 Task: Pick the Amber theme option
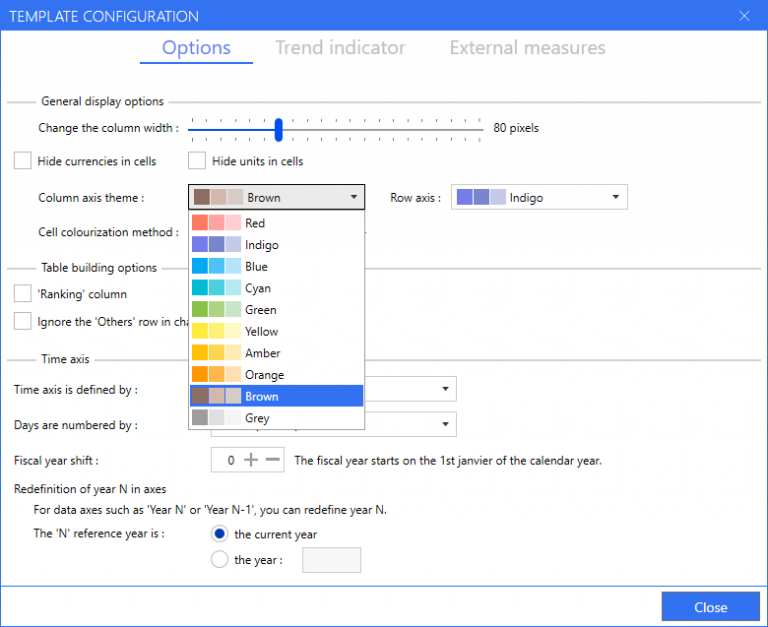[x=277, y=353]
